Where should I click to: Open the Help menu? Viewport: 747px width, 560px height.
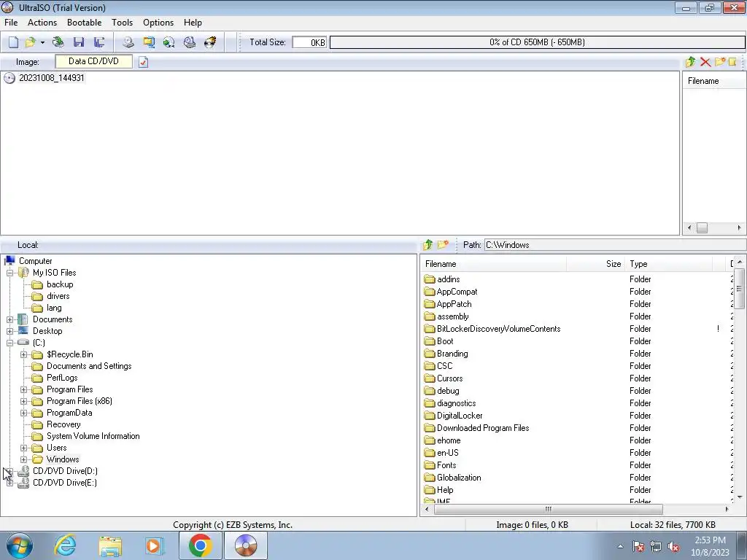(193, 23)
